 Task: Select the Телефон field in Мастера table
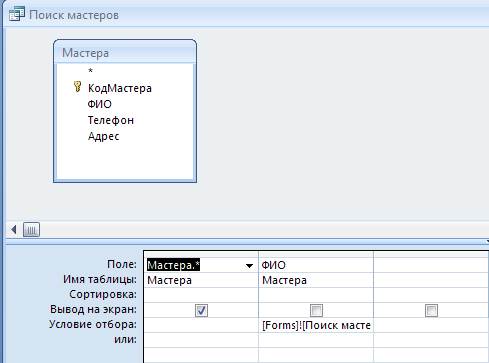click(x=111, y=120)
